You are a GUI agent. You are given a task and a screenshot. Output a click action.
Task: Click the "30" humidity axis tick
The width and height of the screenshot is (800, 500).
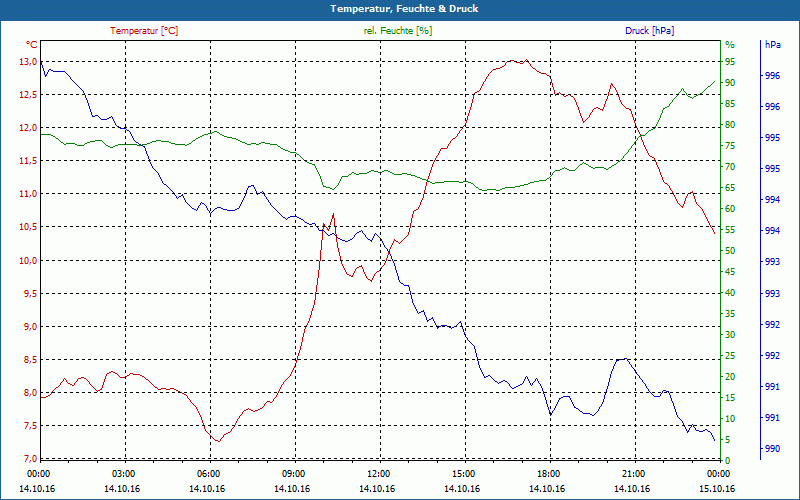point(730,335)
